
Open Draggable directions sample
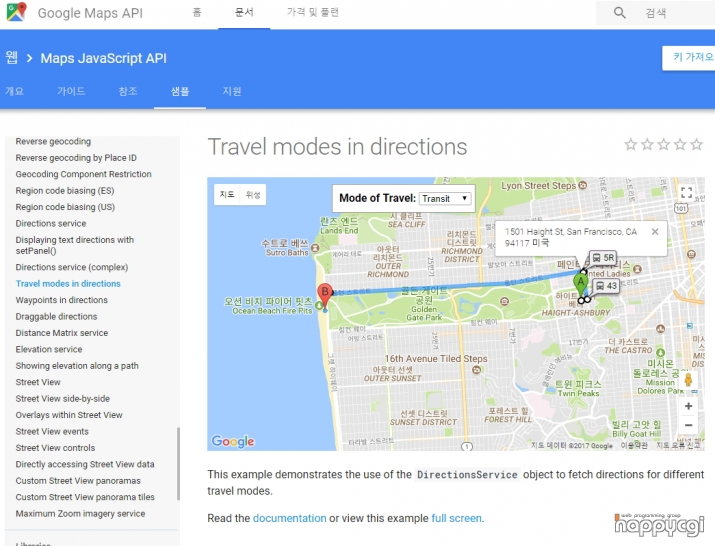point(56,317)
